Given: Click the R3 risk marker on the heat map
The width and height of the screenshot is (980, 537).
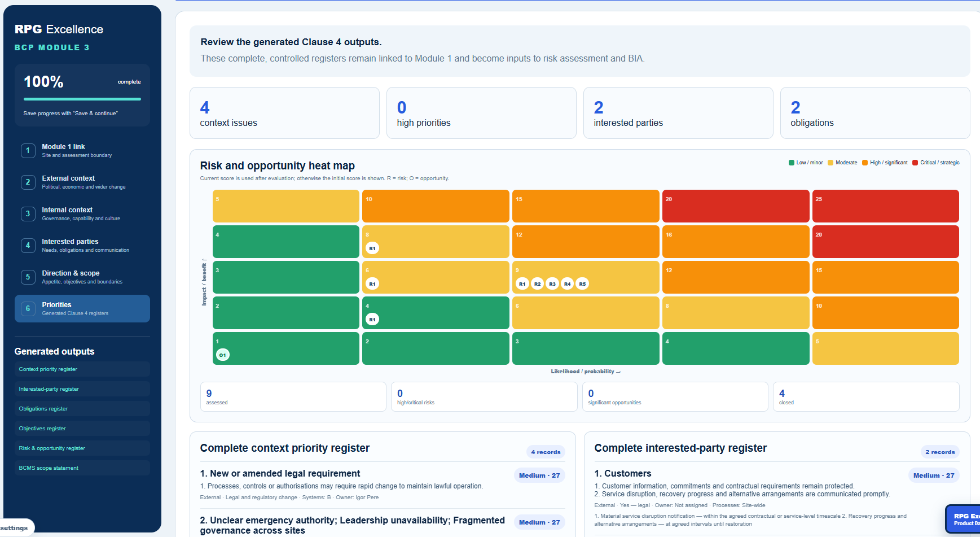Looking at the screenshot, I should [552, 283].
